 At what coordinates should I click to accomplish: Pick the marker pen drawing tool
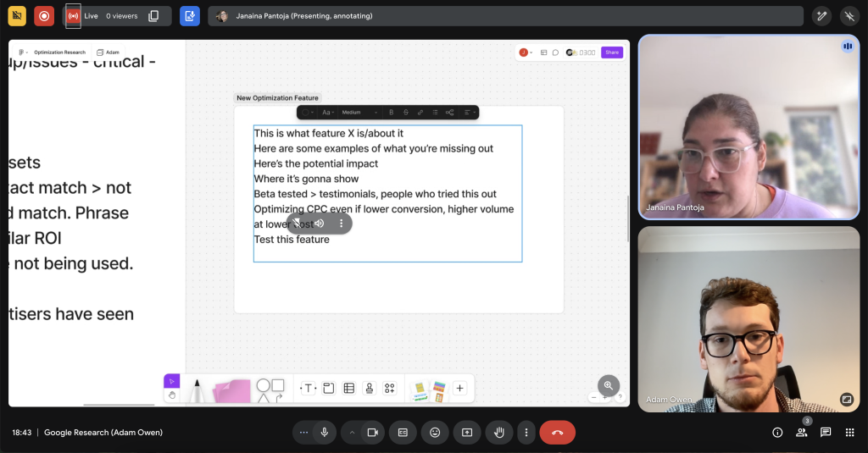click(197, 390)
